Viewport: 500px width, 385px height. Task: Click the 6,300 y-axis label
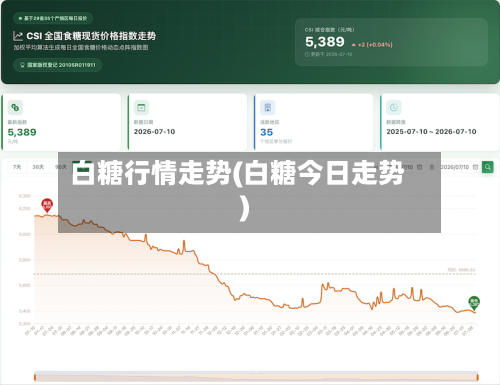25,196
